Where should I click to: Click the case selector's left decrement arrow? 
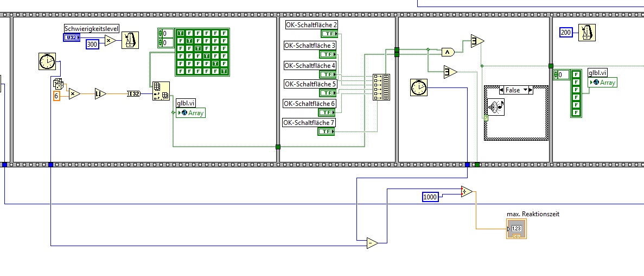[502, 90]
